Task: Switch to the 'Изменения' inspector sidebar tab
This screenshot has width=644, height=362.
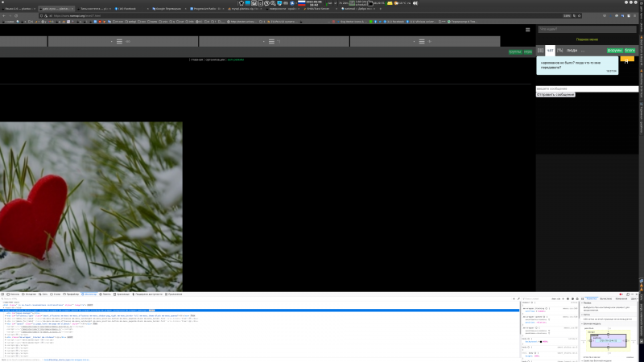Action: (x=621, y=298)
